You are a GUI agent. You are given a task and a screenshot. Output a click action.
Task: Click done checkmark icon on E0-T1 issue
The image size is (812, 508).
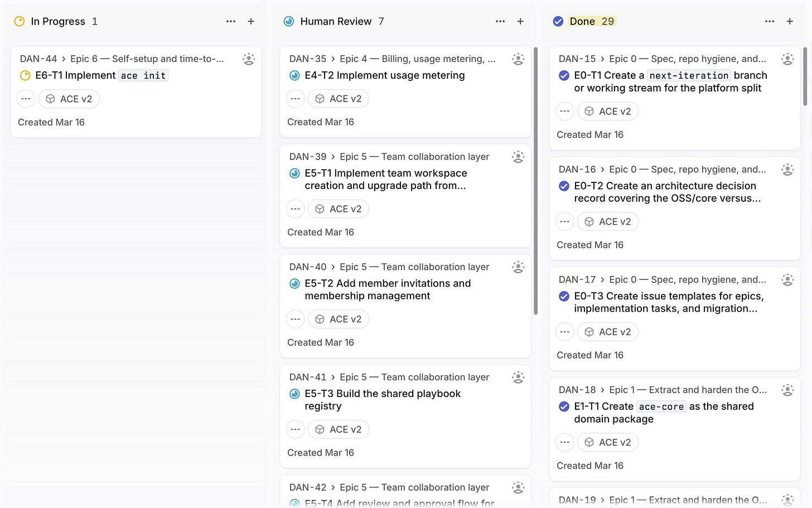[x=564, y=75]
